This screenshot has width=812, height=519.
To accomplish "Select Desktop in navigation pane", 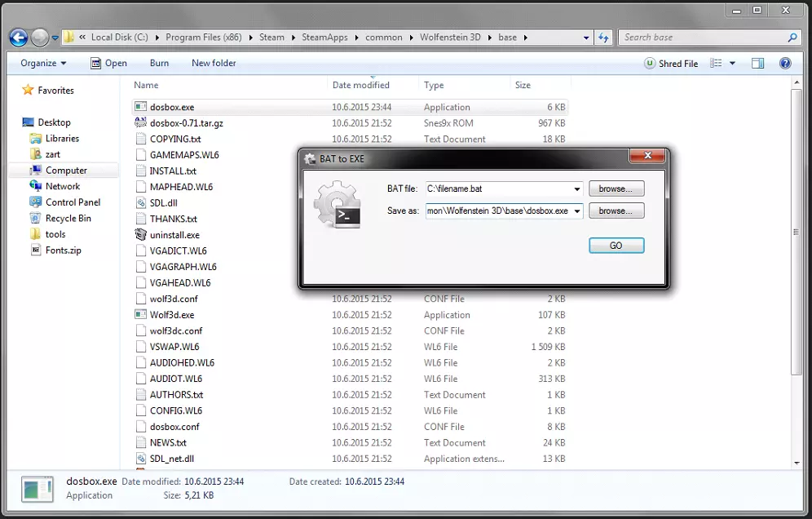I will click(54, 122).
